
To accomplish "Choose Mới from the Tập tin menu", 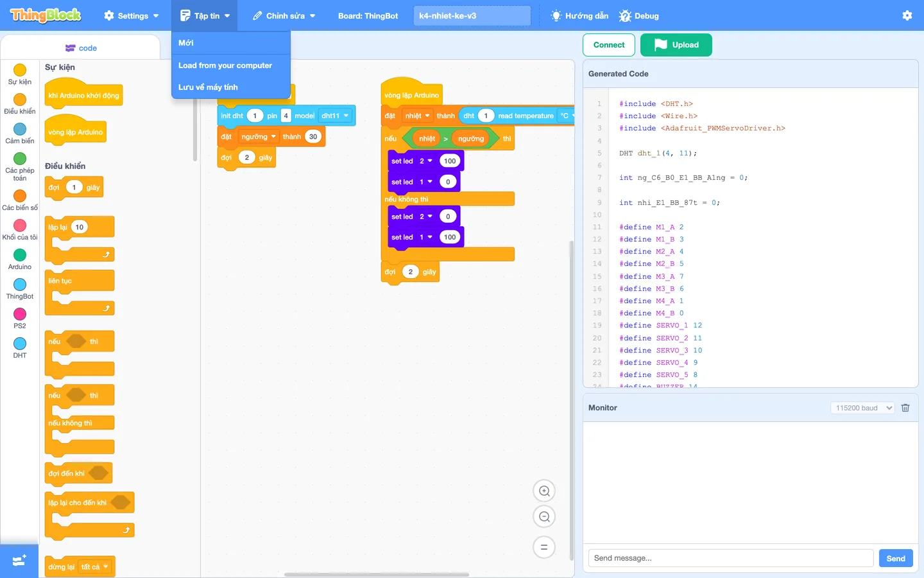I will 231,43.
